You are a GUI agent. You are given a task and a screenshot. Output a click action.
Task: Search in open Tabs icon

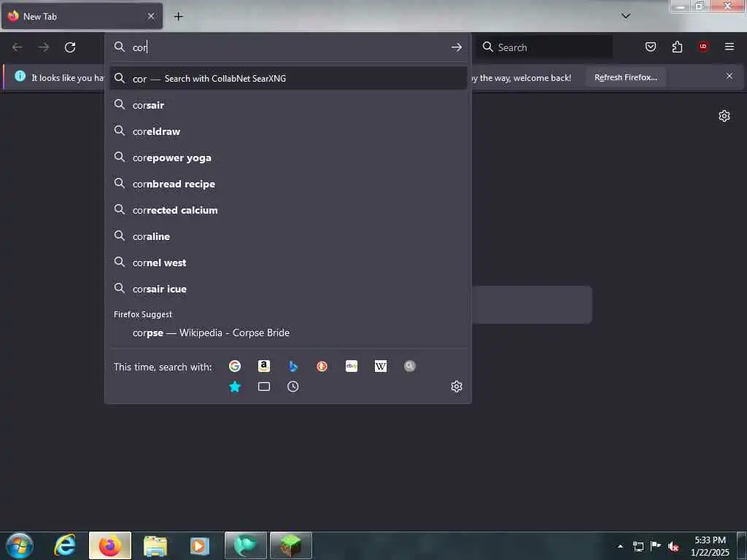coord(263,386)
